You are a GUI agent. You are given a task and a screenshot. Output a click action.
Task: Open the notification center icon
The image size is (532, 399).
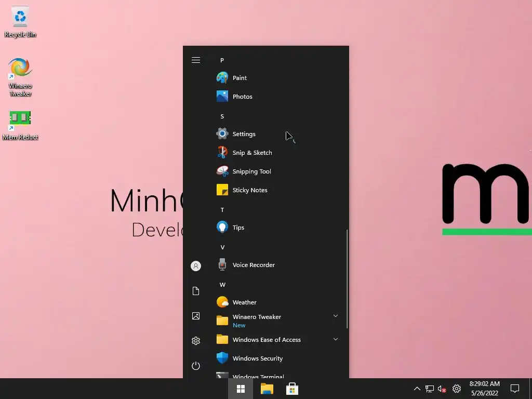coord(515,389)
